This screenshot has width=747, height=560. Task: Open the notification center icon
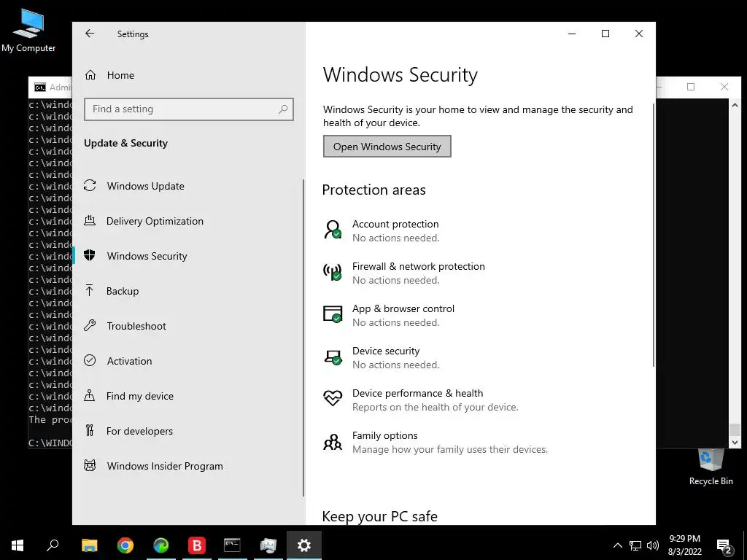tap(724, 546)
